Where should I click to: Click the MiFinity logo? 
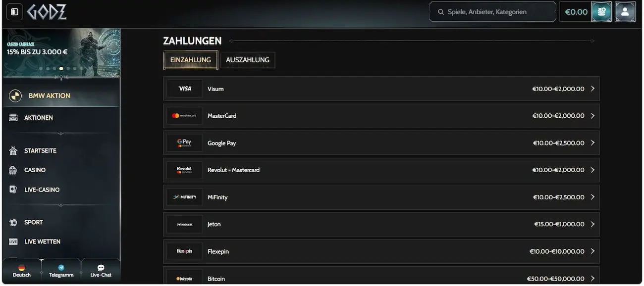[x=185, y=197]
